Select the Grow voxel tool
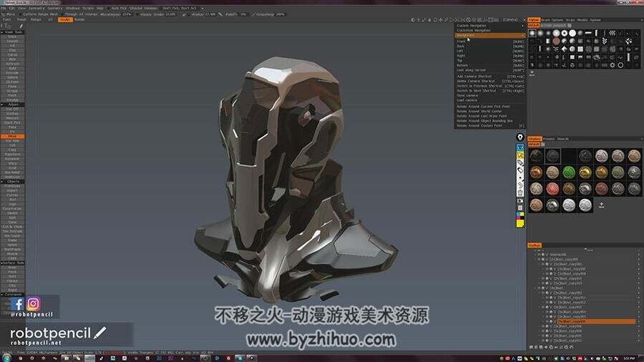The height and width of the screenshot is (362, 644). click(x=13, y=37)
